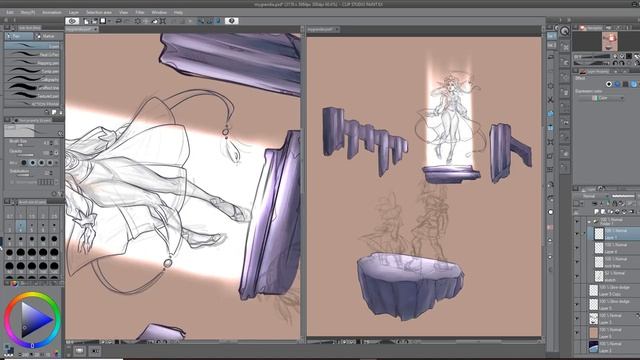This screenshot has height=360, width=640.
Task: Choose the first anti-aliasing option circle
Action: click(x=24, y=163)
